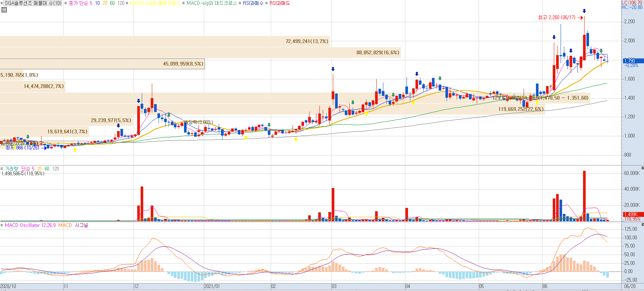644x291 pixels.
Task: Click the 19,619,641(3.7%) volume profile bar
Action: point(45,131)
